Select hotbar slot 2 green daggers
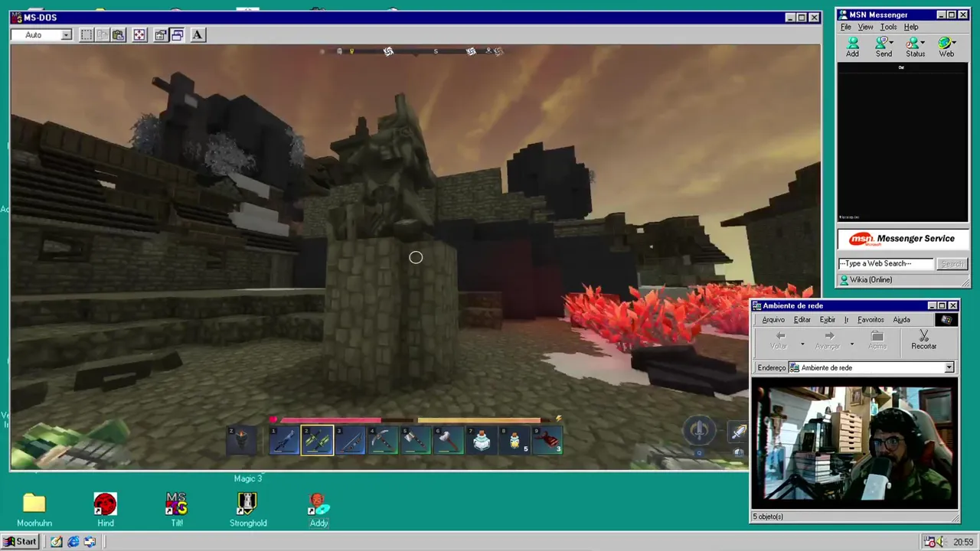The image size is (980, 551). click(317, 441)
